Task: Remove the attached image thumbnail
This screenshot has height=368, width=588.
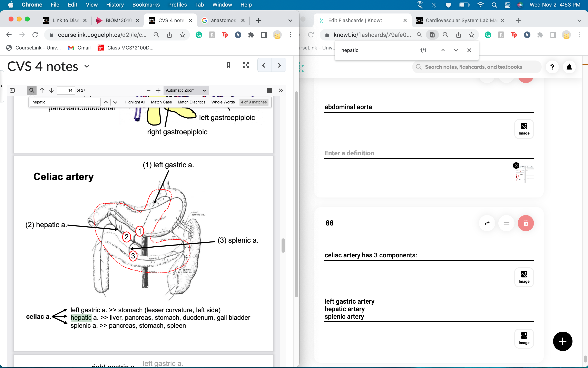Action: (x=516, y=166)
